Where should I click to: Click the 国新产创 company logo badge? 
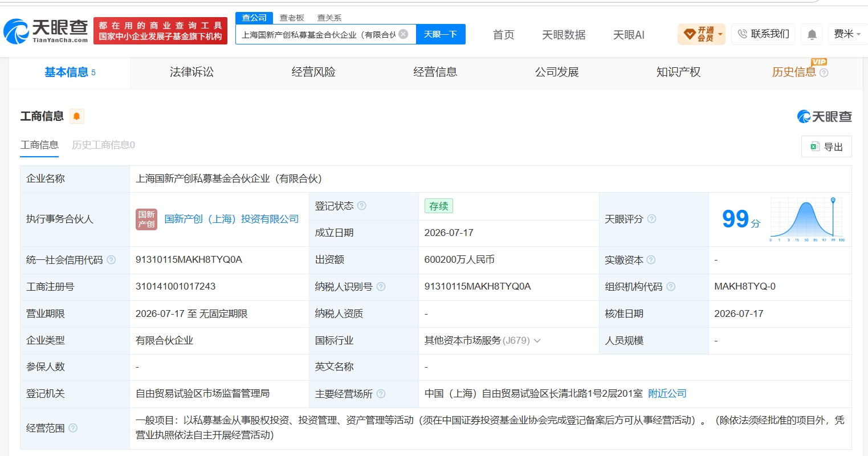(146, 219)
